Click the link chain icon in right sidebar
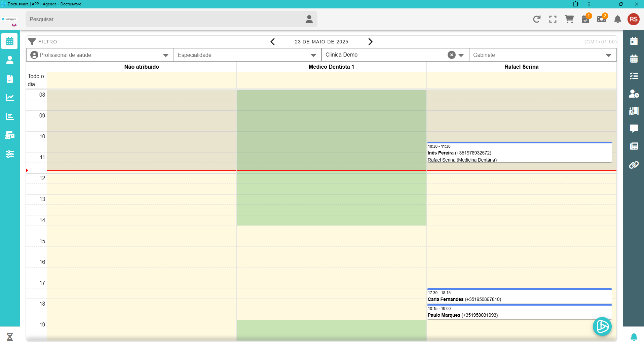The image size is (644, 347). point(634,165)
